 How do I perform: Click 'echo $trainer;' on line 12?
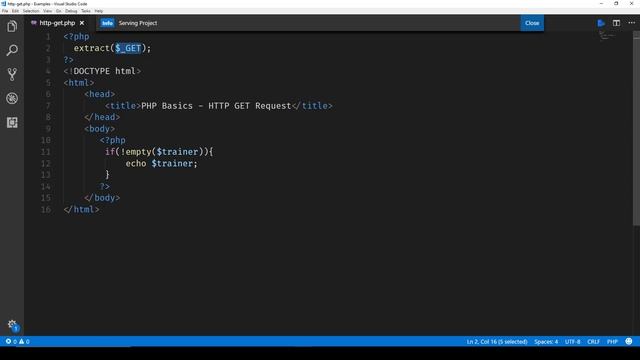pyautogui.click(x=161, y=163)
